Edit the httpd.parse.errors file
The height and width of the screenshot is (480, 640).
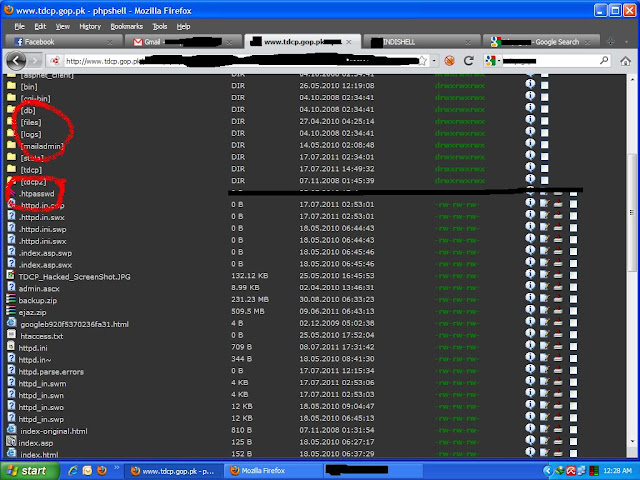click(x=544, y=370)
